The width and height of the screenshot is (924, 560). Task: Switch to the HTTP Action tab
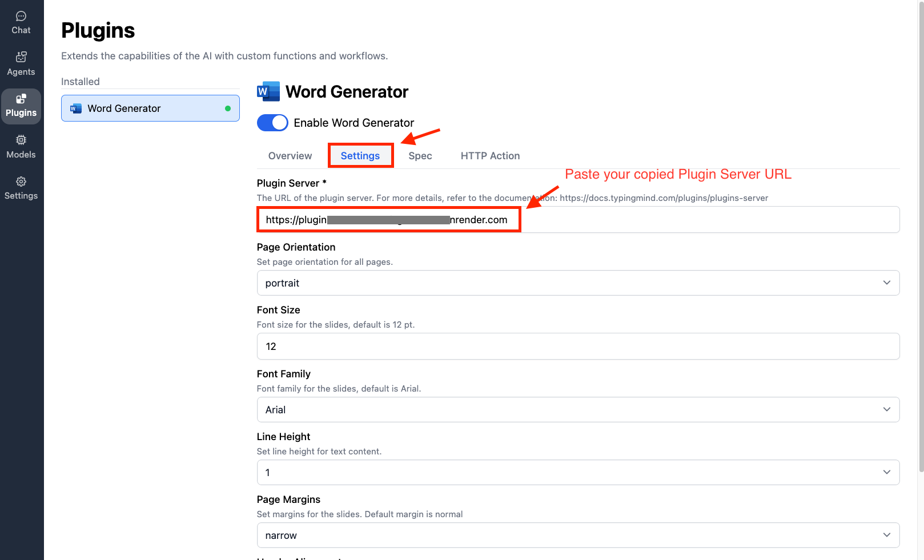pos(490,156)
